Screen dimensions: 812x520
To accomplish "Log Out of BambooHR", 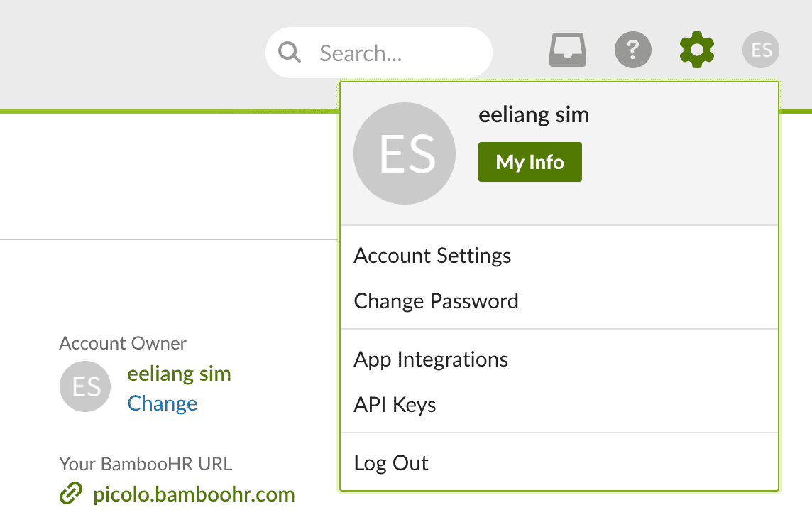I will 391,462.
